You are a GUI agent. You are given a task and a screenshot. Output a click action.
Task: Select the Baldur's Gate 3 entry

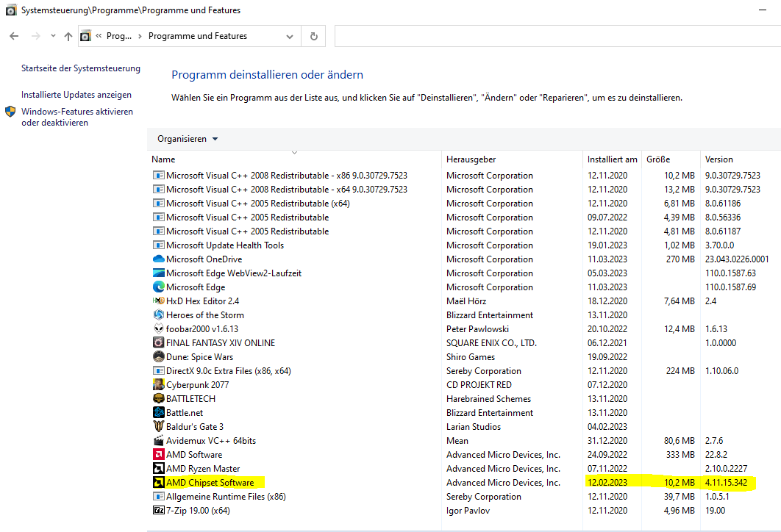click(464, 426)
